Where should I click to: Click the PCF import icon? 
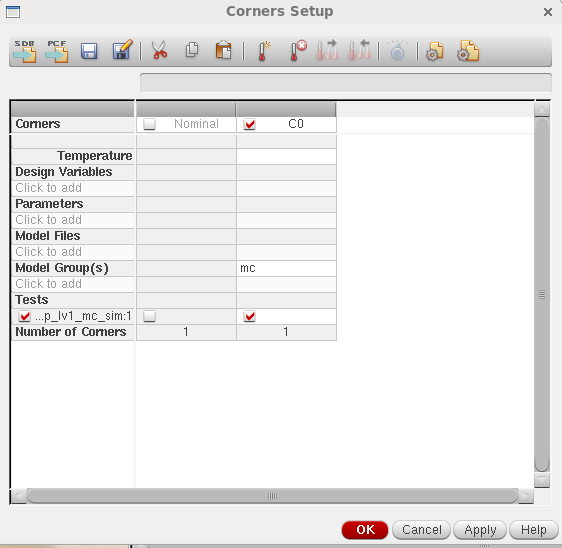[57, 51]
